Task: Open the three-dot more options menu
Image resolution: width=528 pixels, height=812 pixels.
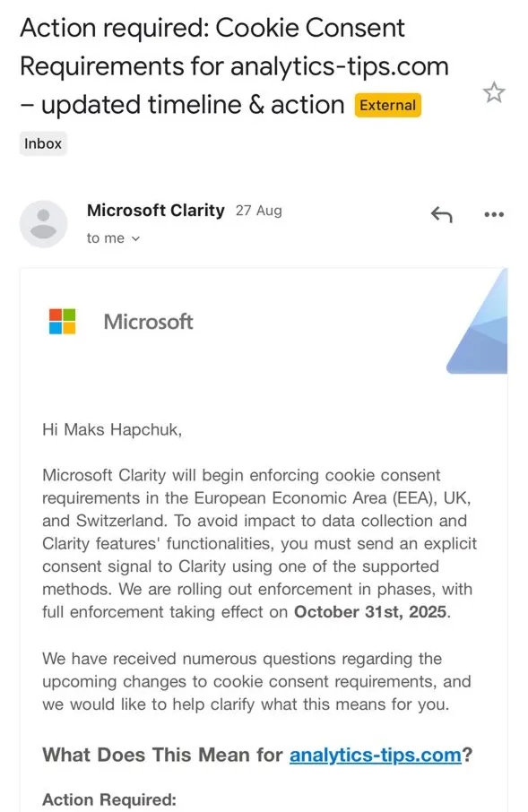Action: pos(494,214)
